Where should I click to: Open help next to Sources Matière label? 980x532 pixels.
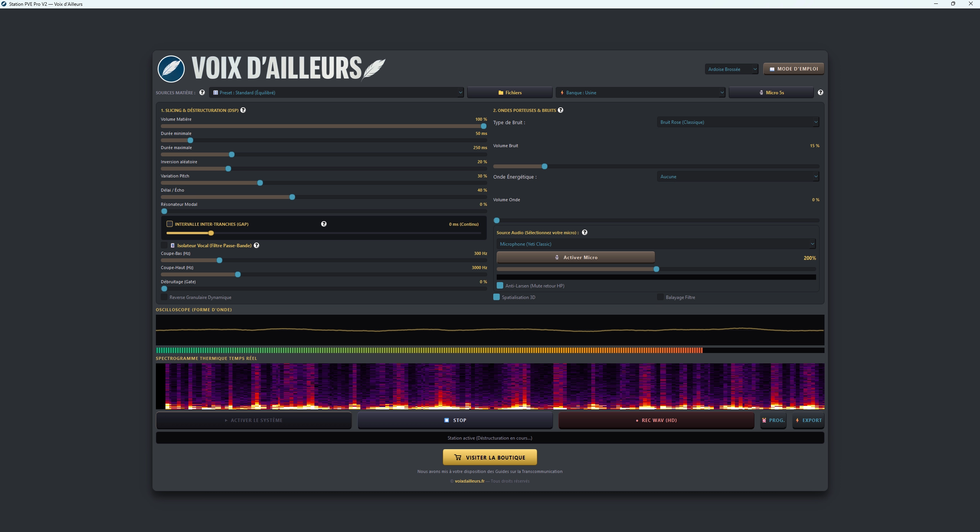coord(202,92)
